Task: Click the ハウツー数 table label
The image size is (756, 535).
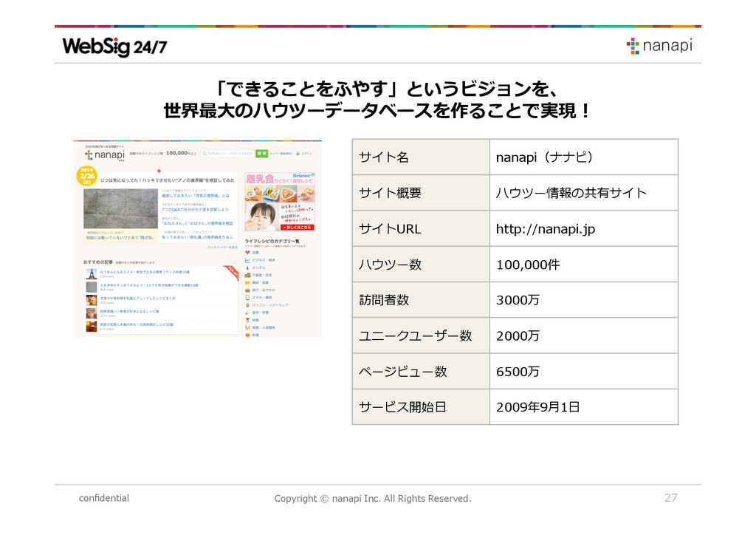Action: [390, 265]
